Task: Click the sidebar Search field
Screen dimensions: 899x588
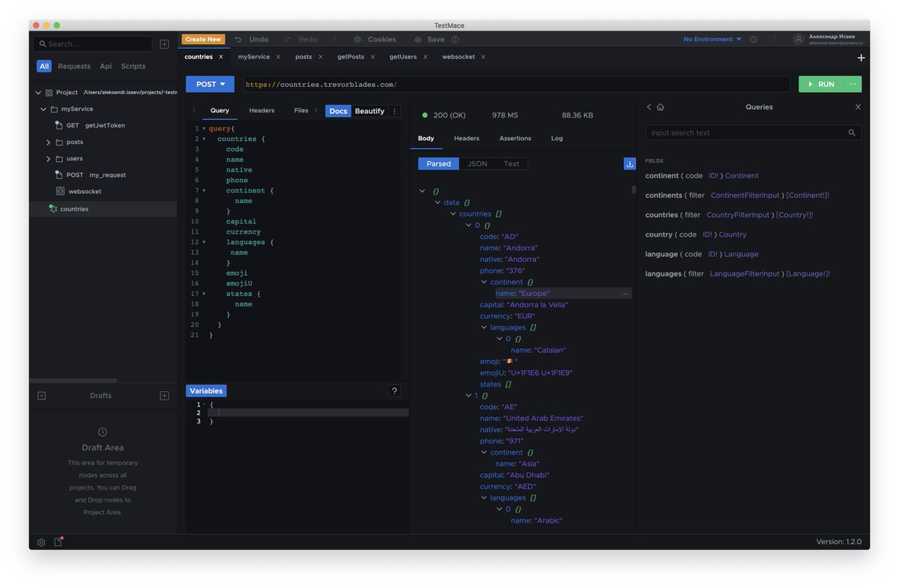Action: coord(94,44)
